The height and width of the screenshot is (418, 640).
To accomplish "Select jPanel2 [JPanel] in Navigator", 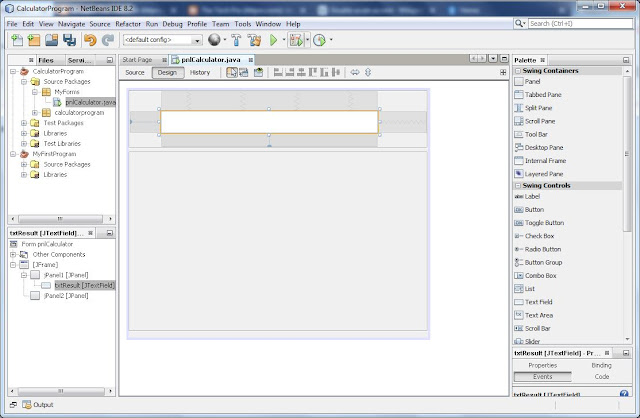I will [x=66, y=296].
